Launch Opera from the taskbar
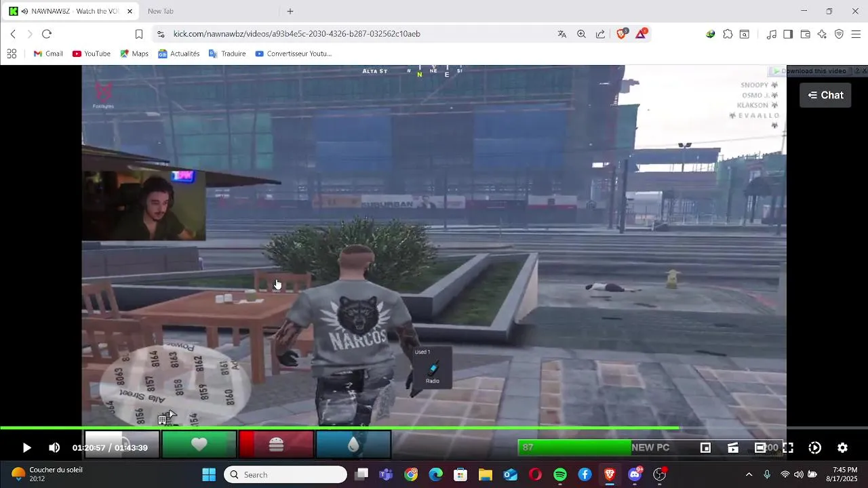The height and width of the screenshot is (488, 868). 535,474
